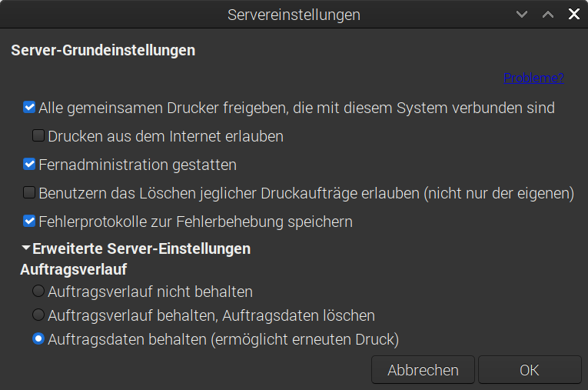The image size is (588, 390).
Task: Enable 'Drucken aus dem Internet erlauben'
Action: click(x=38, y=136)
